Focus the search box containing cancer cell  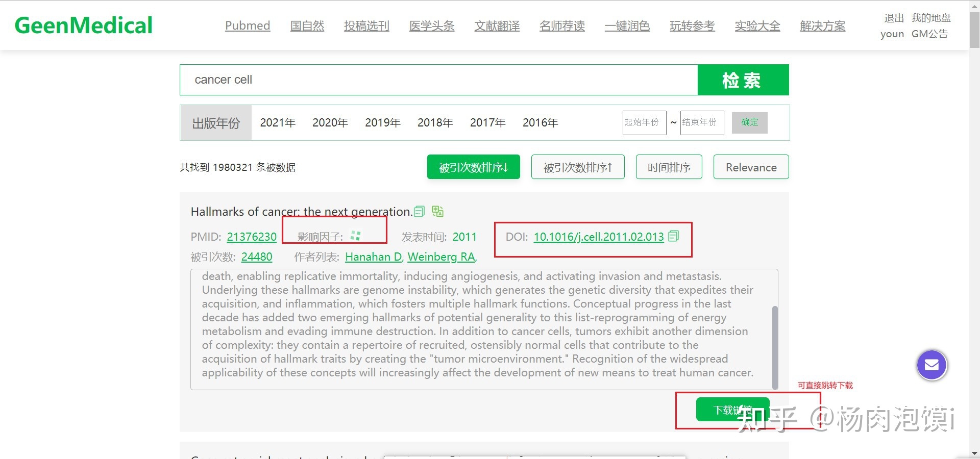coord(439,80)
